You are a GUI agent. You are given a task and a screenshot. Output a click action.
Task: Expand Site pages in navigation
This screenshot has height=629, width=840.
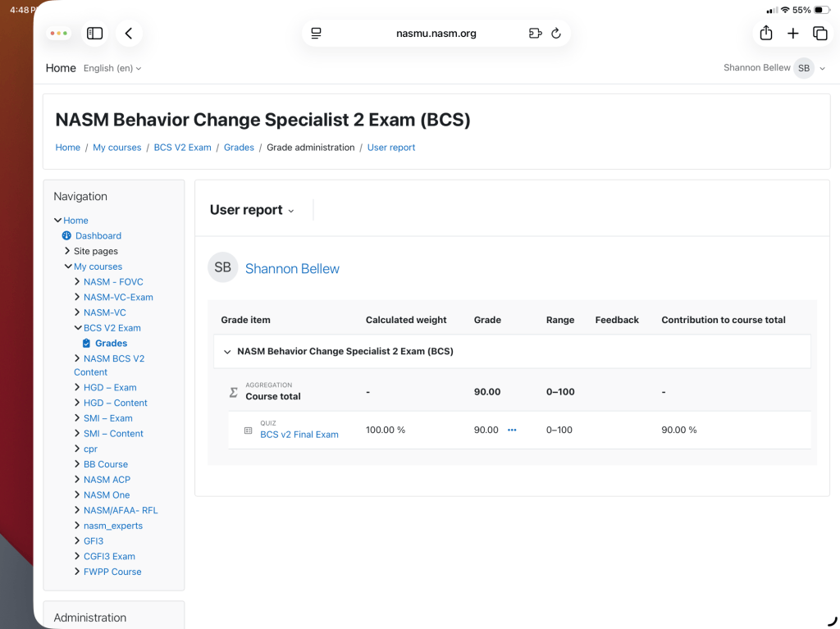[67, 251]
